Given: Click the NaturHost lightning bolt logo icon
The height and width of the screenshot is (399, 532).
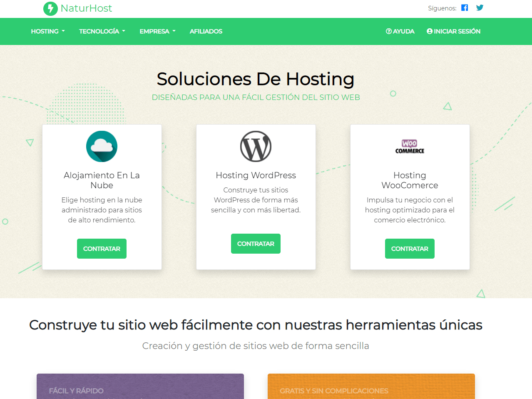Looking at the screenshot, I should (50, 8).
